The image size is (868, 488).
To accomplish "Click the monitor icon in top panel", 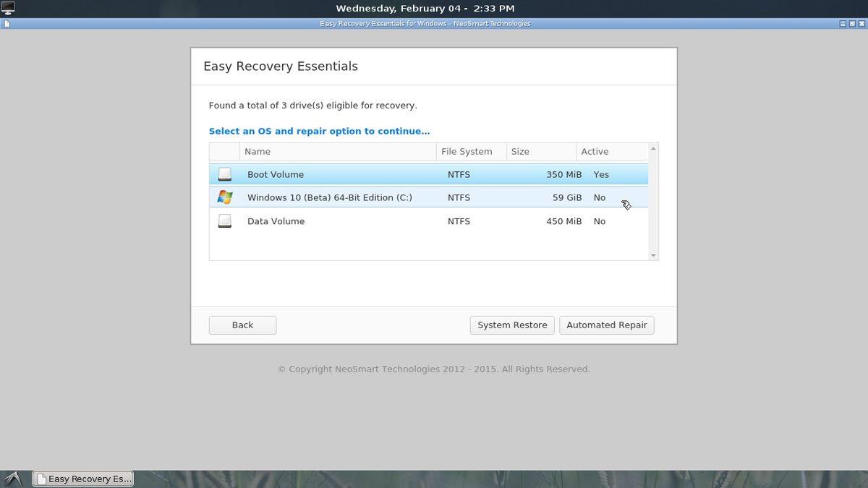I will coord(7,8).
